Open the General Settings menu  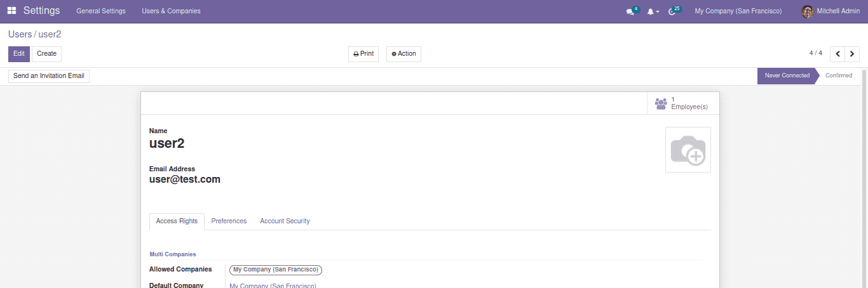tap(101, 11)
